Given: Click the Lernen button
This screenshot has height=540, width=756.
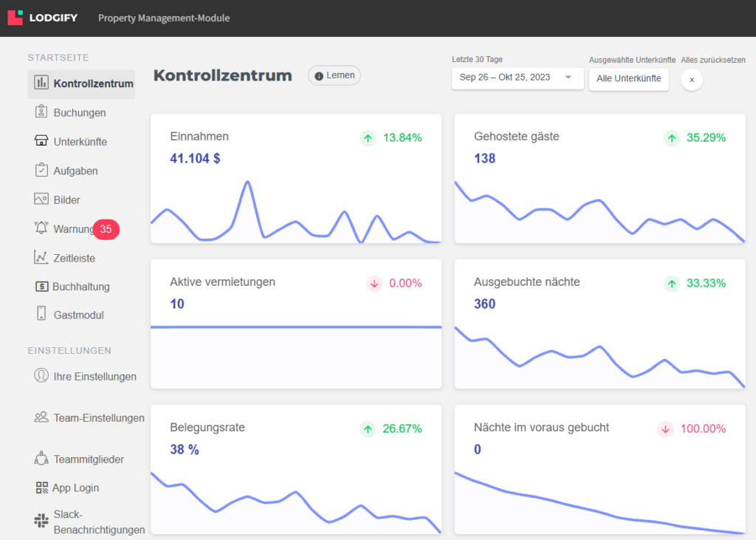Looking at the screenshot, I should pyautogui.click(x=334, y=75).
